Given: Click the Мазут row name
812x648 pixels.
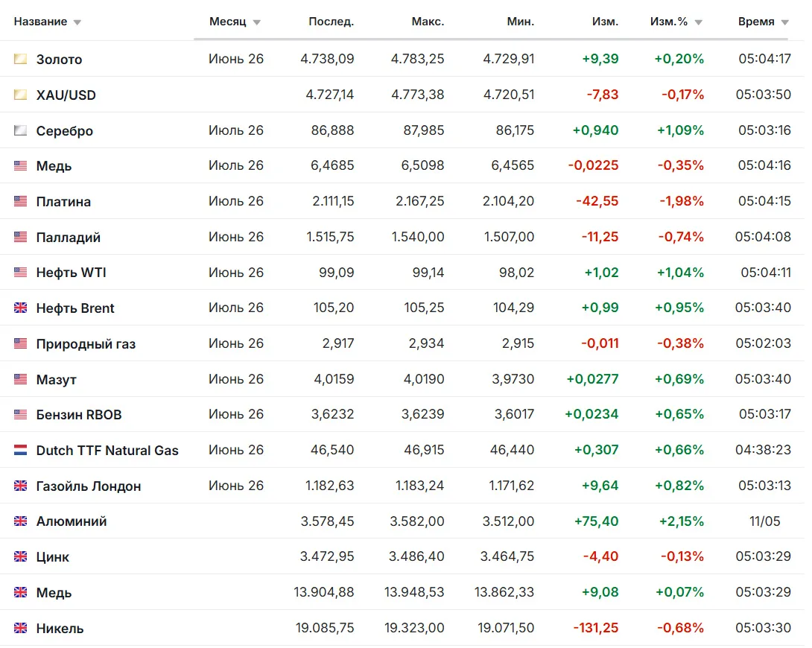Looking at the screenshot, I should 57,380.
